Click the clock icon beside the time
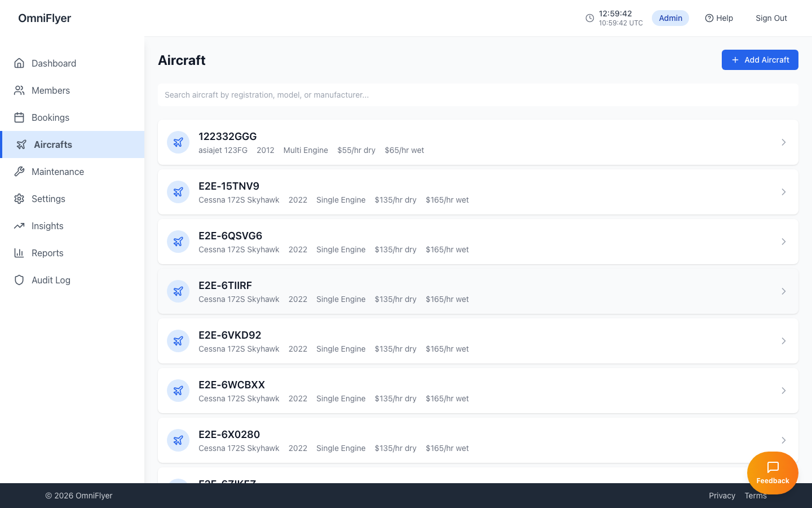The image size is (812, 508). [x=590, y=18]
